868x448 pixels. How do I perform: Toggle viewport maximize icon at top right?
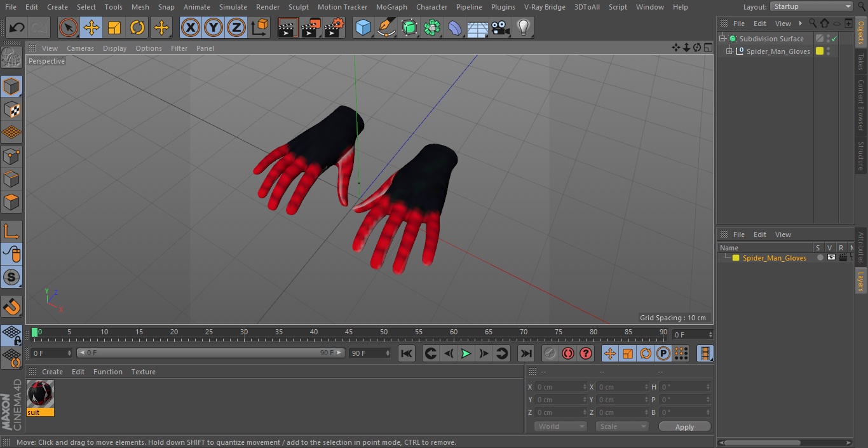click(x=708, y=48)
